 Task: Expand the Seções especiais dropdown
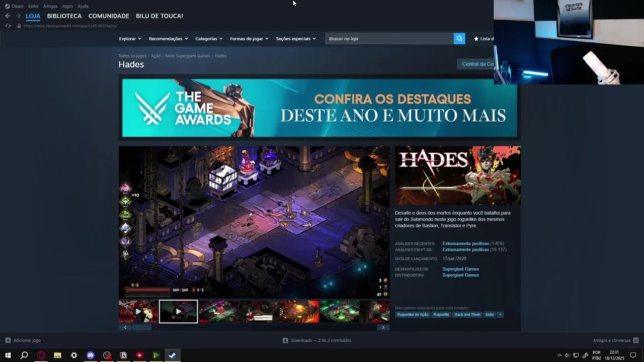click(x=296, y=39)
